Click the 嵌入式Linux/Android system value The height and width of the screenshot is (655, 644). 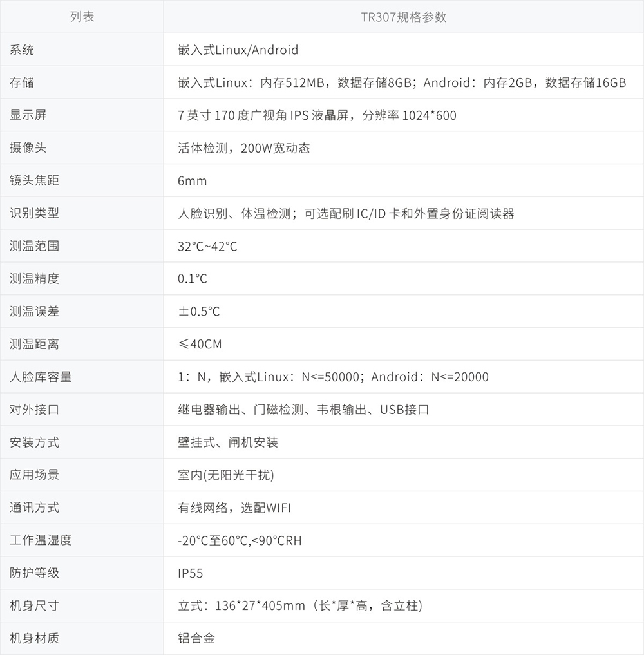pos(238,50)
